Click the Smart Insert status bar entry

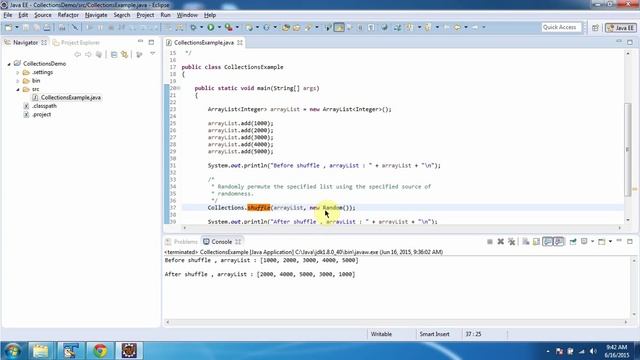coord(434,334)
